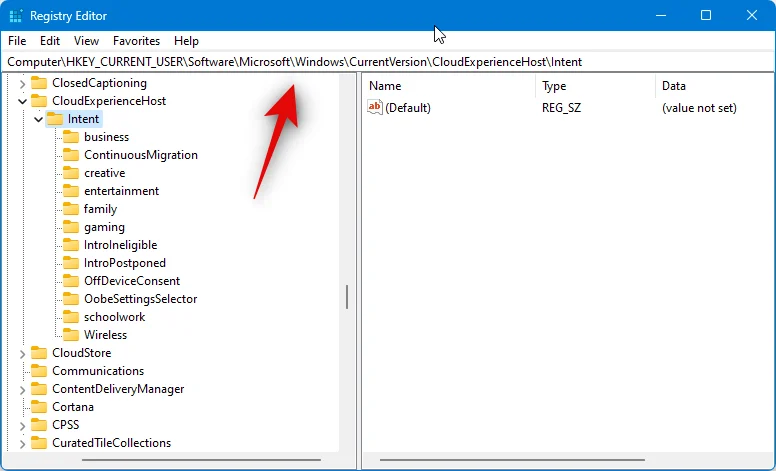The width and height of the screenshot is (776, 471).
Task: Select the Cortana key label
Action: (x=73, y=407)
